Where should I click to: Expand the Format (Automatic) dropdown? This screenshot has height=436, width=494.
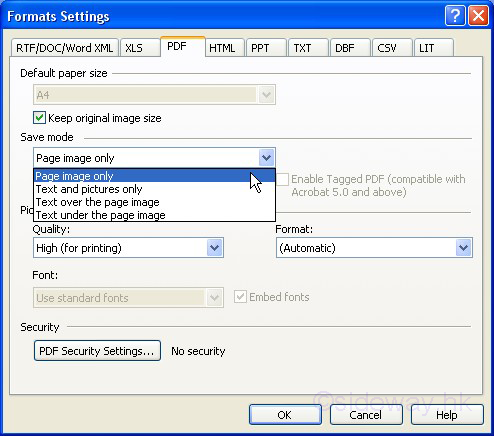[463, 248]
